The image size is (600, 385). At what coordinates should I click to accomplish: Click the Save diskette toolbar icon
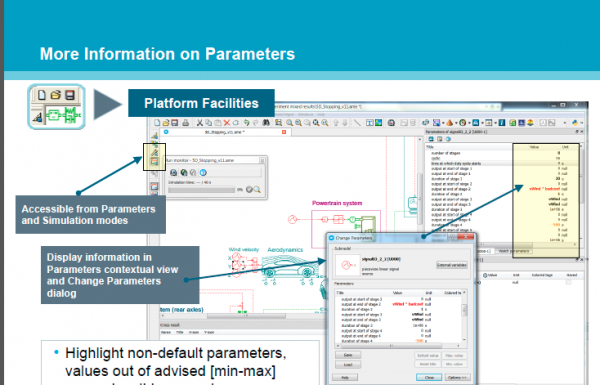tap(175, 123)
